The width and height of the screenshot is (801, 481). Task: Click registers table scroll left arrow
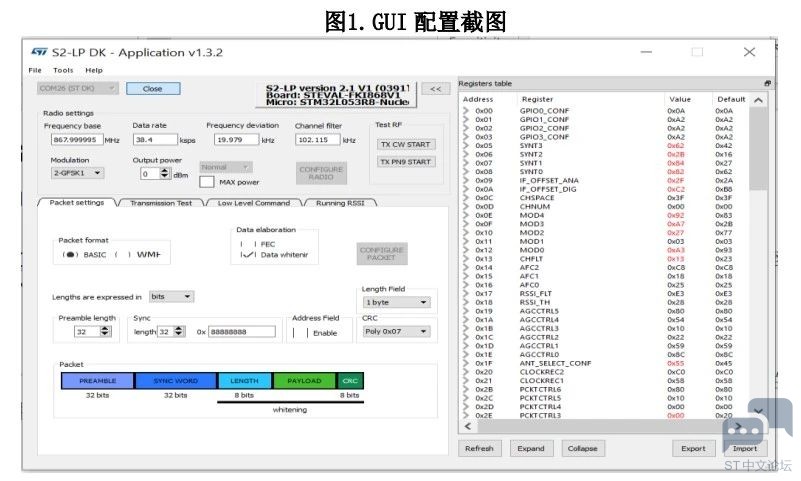click(x=468, y=426)
